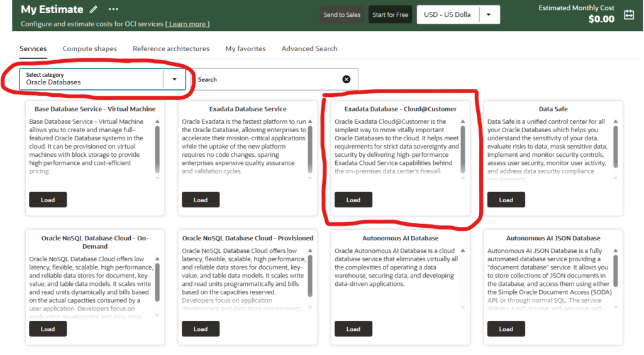The image size is (644, 355).
Task: Click scroll-up arrow in NoSQL On-Demand card
Action: [x=157, y=259]
